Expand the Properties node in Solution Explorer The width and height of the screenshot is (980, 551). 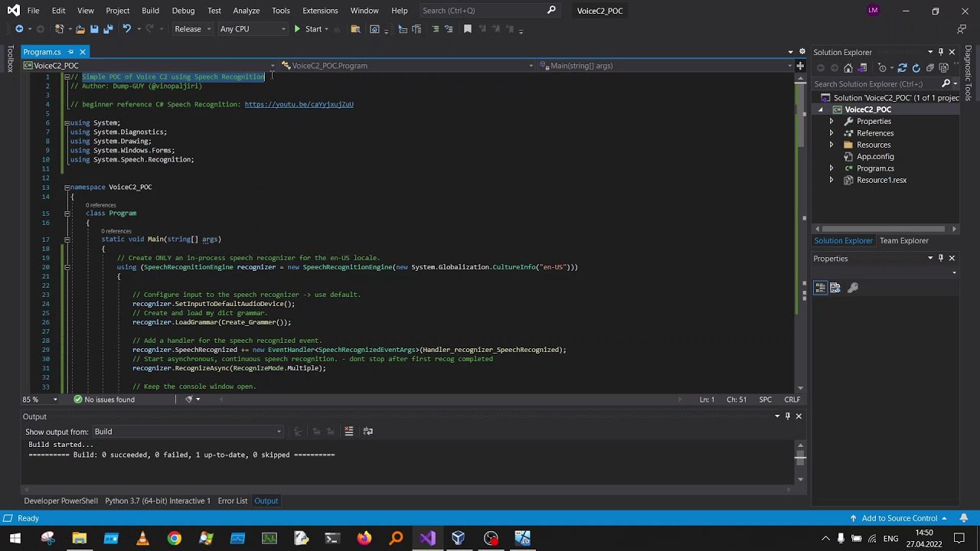click(x=831, y=122)
